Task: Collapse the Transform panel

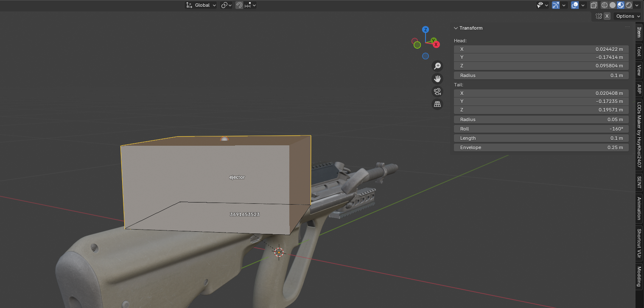Action: pos(456,28)
